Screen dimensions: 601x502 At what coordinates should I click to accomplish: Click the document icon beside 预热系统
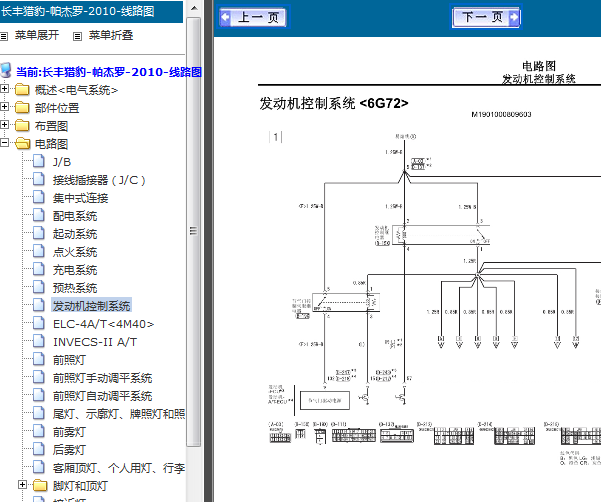coord(39,287)
